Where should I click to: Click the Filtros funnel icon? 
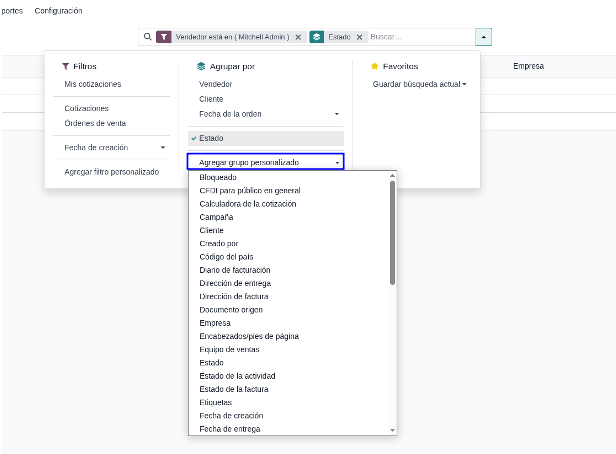(x=66, y=66)
